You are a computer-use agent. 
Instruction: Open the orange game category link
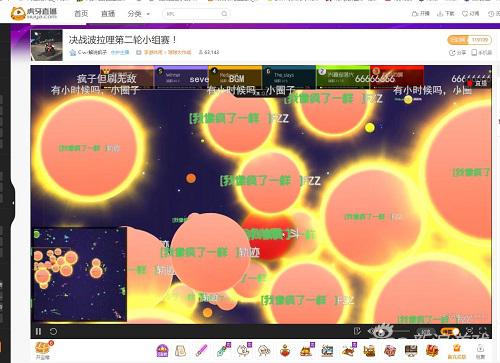pos(168,52)
